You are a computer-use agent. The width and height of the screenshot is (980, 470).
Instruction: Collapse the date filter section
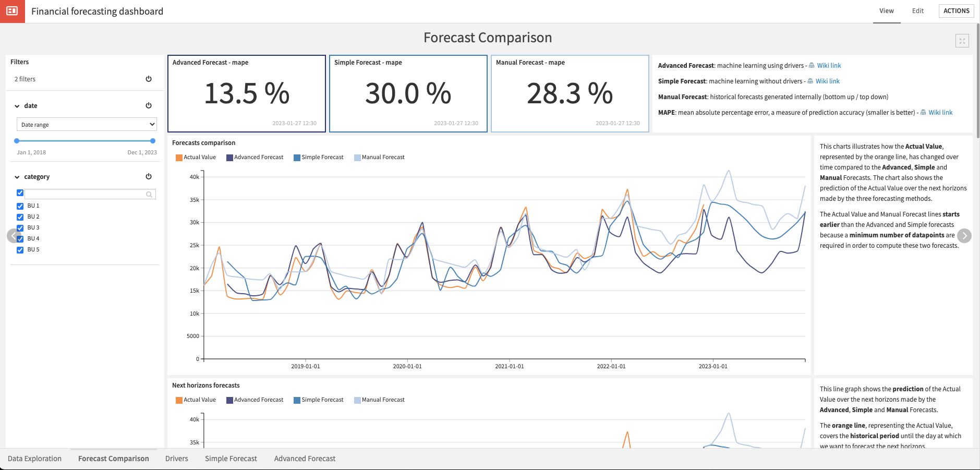17,105
